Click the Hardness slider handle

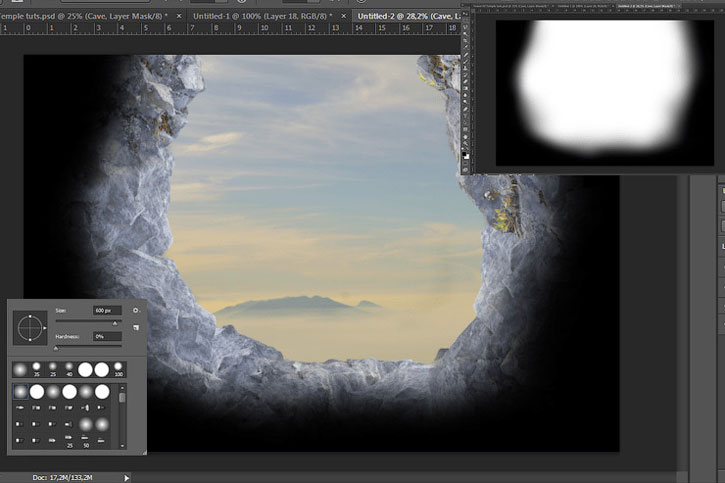click(56, 348)
